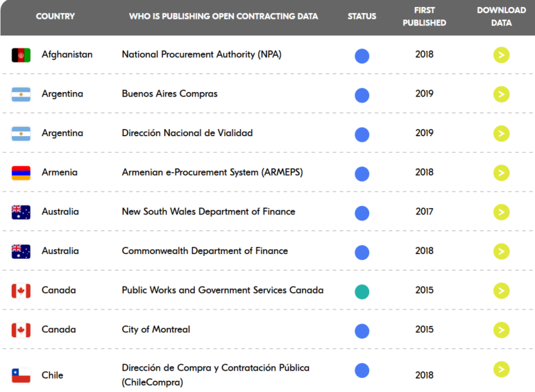Click the Chile flag icon
This screenshot has width=535, height=392.
pos(21,375)
